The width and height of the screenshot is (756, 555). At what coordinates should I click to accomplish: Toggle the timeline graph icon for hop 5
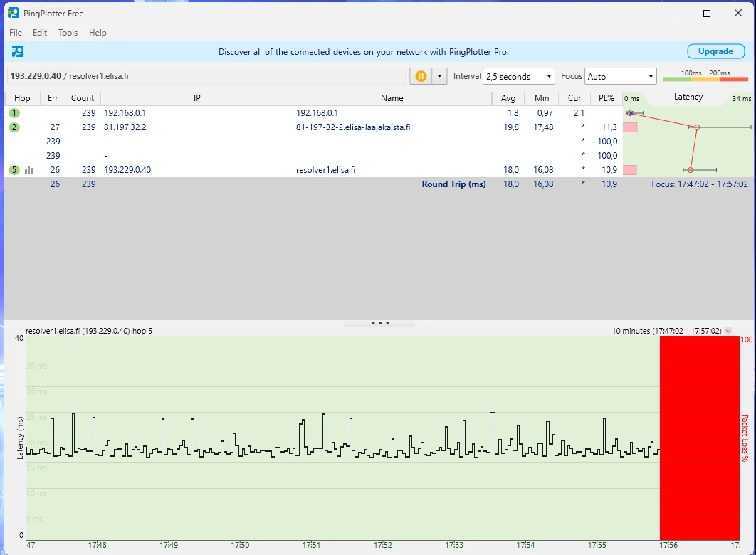[29, 170]
